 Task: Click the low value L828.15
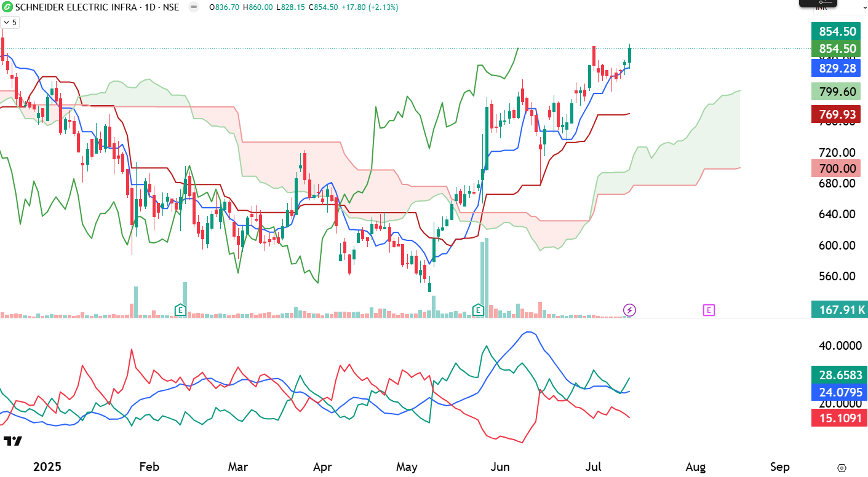click(290, 7)
